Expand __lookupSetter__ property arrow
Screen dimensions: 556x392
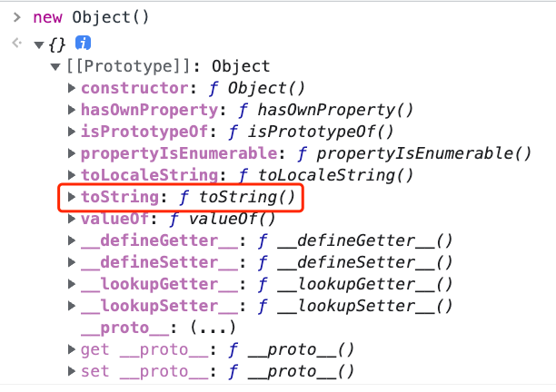(x=72, y=306)
